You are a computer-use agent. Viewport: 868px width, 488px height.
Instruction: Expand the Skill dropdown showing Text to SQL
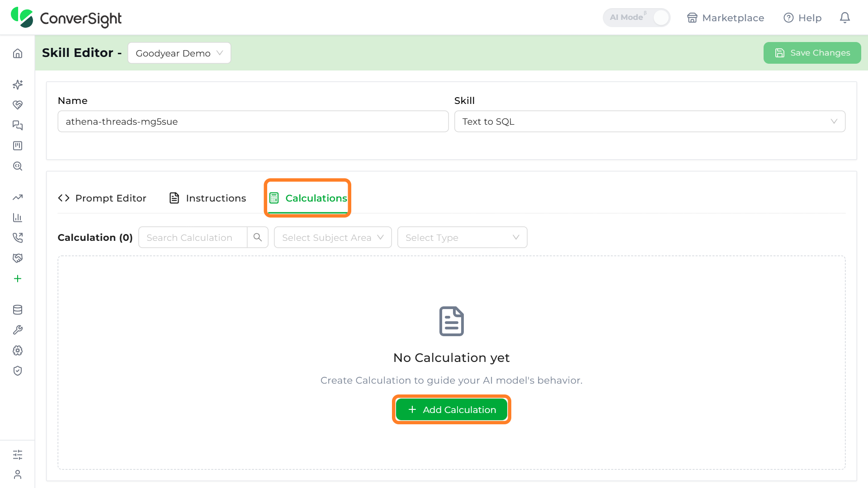point(650,122)
